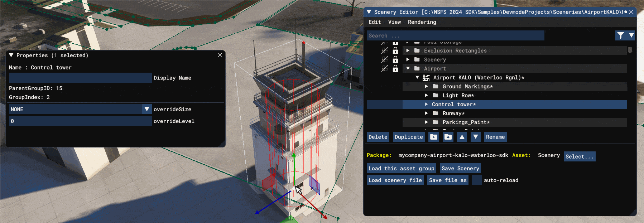644x223 pixels.
Task: Open the filter icon in Scenery Editor
Action: [x=621, y=35]
